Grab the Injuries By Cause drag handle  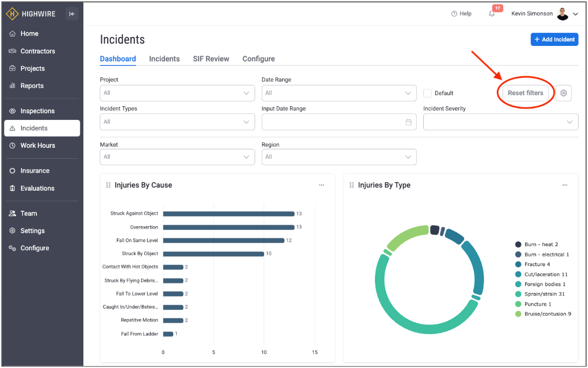click(108, 185)
